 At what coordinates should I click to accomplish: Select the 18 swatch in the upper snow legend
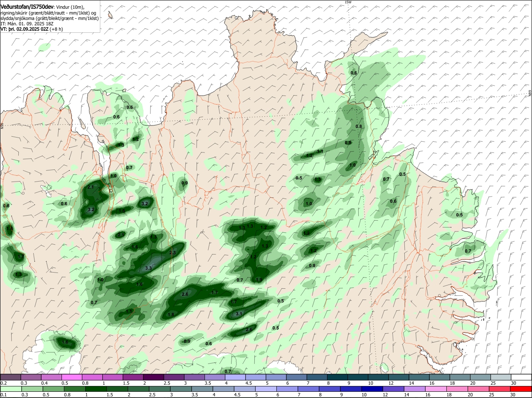(x=460, y=377)
